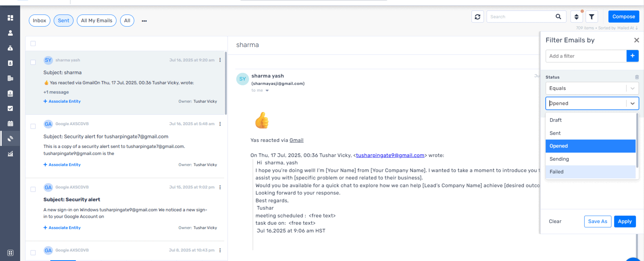Focus the Add a filter field
Screen dimensions: 644x261
[586, 56]
